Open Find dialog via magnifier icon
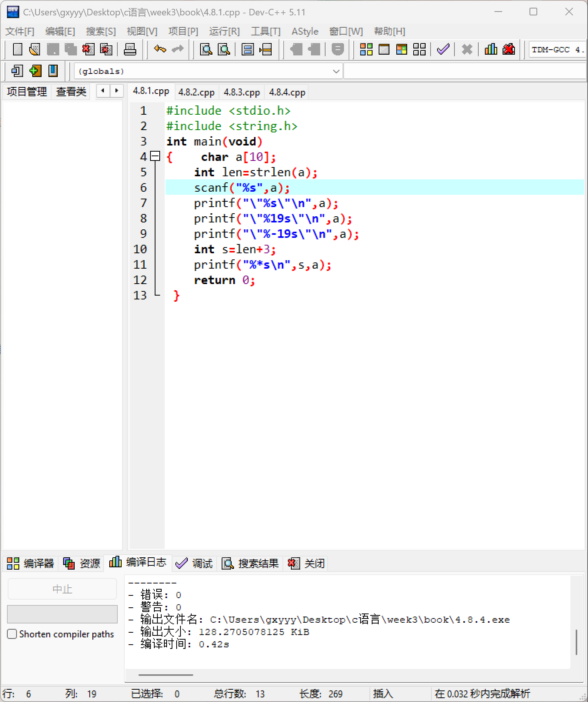The image size is (588, 702). click(x=206, y=50)
